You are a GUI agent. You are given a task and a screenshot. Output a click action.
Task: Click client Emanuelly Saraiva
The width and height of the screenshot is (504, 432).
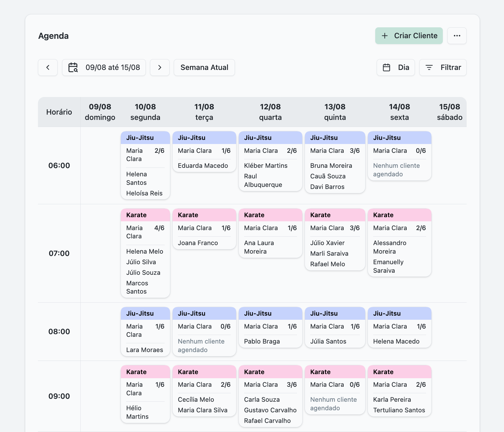click(x=388, y=266)
